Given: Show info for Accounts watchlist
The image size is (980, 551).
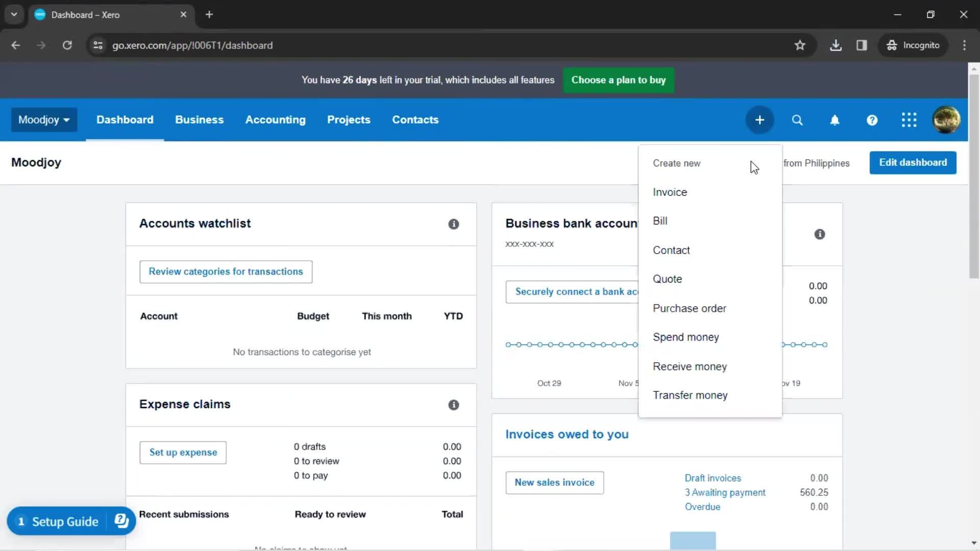Looking at the screenshot, I should pyautogui.click(x=453, y=224).
